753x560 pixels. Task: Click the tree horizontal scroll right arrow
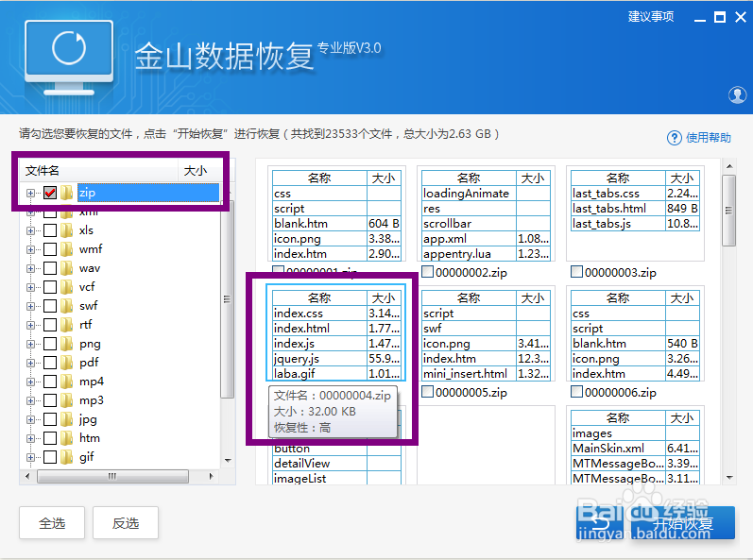point(211,477)
